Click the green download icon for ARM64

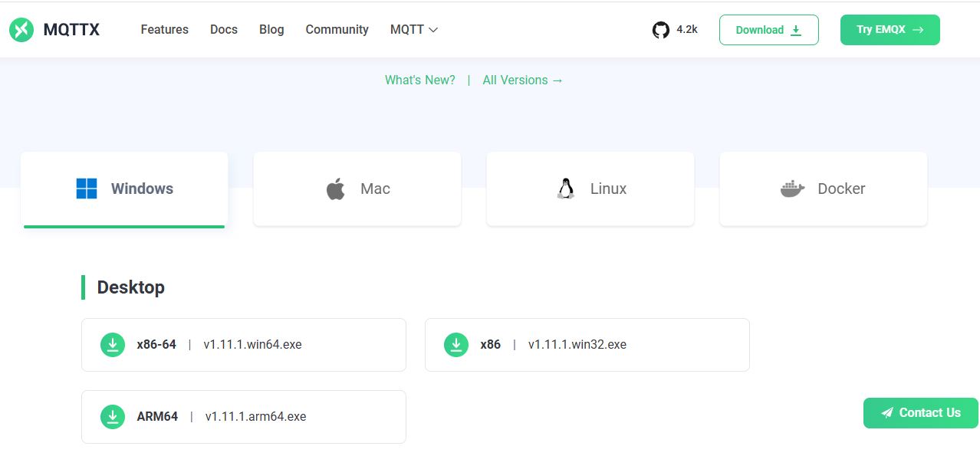113,417
